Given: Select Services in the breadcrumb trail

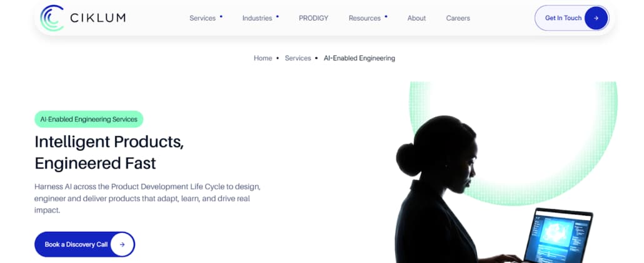Looking at the screenshot, I should point(298,58).
